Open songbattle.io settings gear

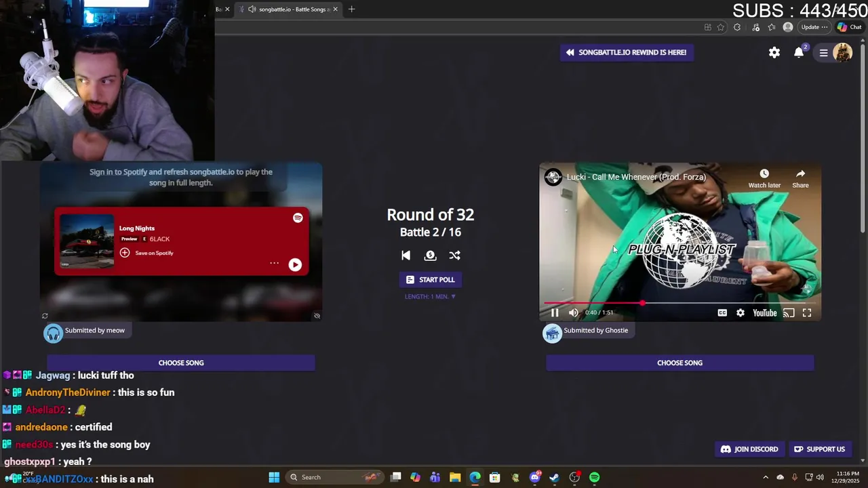tap(774, 52)
